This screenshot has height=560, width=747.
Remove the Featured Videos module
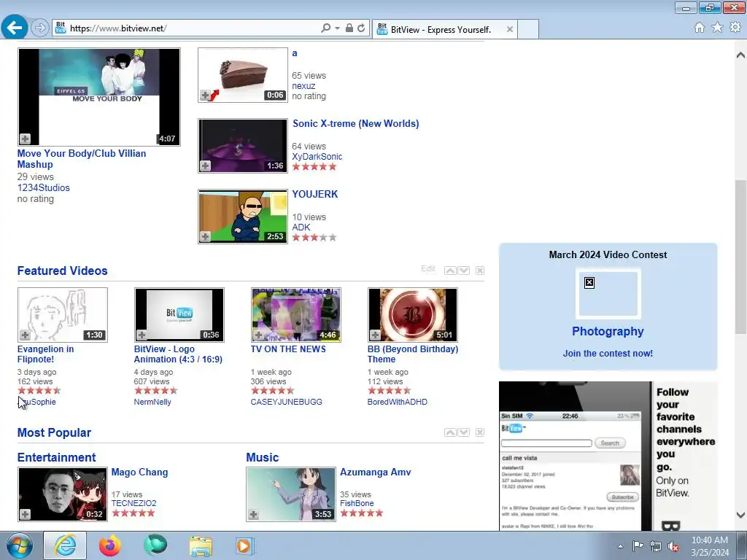click(480, 271)
